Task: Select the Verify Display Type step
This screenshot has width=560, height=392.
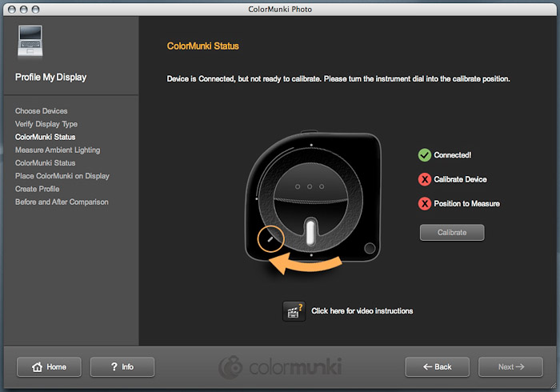Action: pos(46,124)
